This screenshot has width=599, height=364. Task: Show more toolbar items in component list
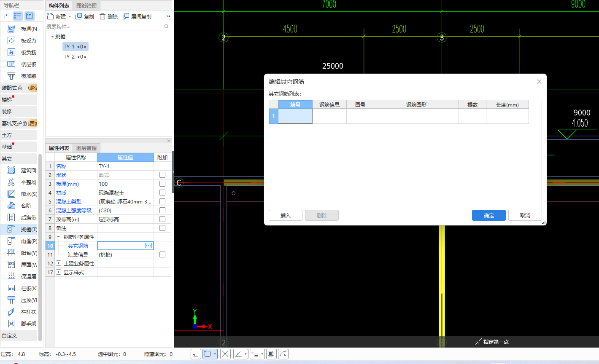click(169, 16)
